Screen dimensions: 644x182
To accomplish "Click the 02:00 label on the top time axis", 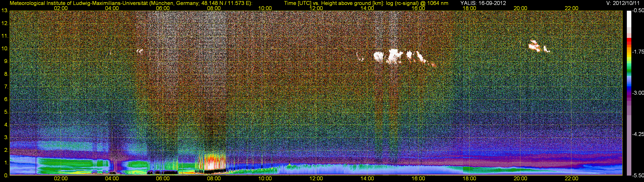I will tap(61, 8).
